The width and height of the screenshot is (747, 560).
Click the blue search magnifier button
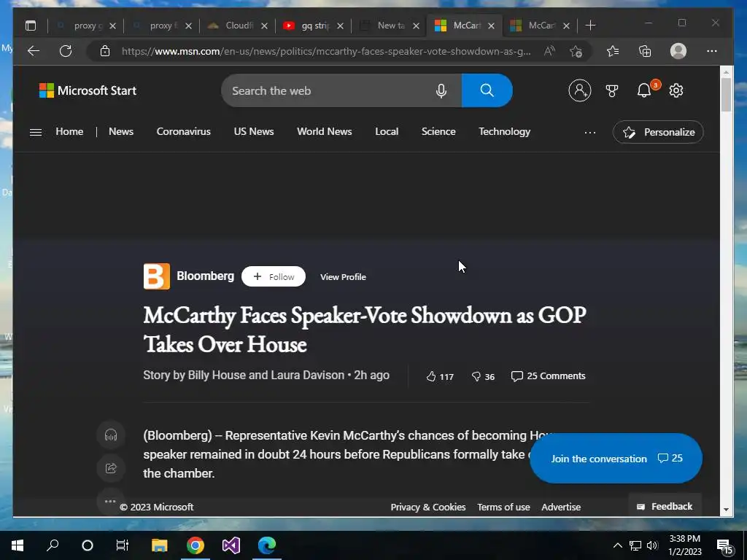click(x=487, y=90)
